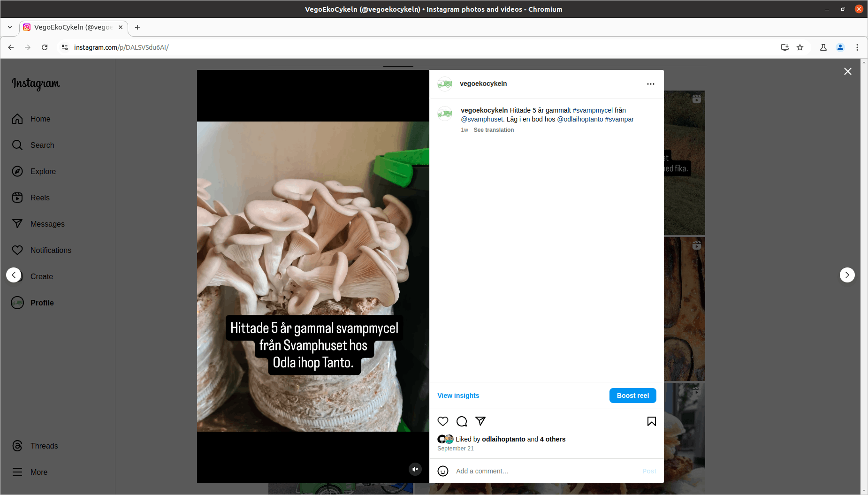The image size is (868, 495).
Task: Open odlaihoptanto in liked-by line
Action: [x=503, y=439]
